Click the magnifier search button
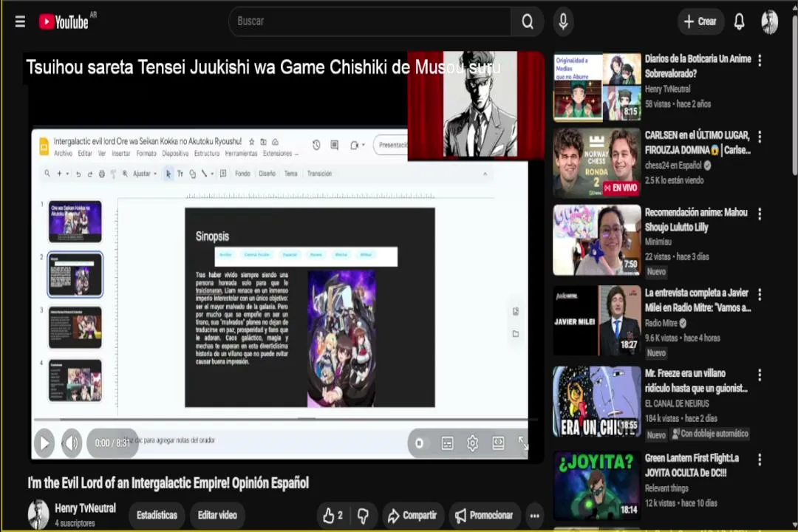 [x=528, y=21]
